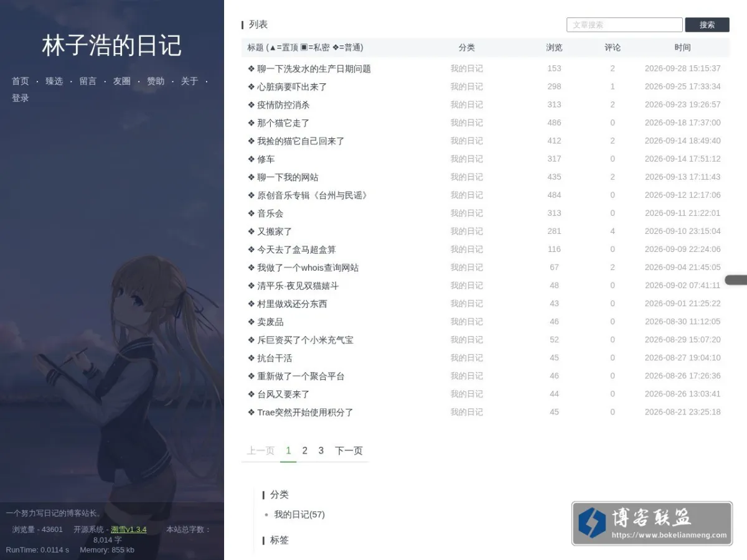This screenshot has height=560, width=747.
Task: Click timestamp 2026-09-28 15:15:37
Action: click(682, 68)
